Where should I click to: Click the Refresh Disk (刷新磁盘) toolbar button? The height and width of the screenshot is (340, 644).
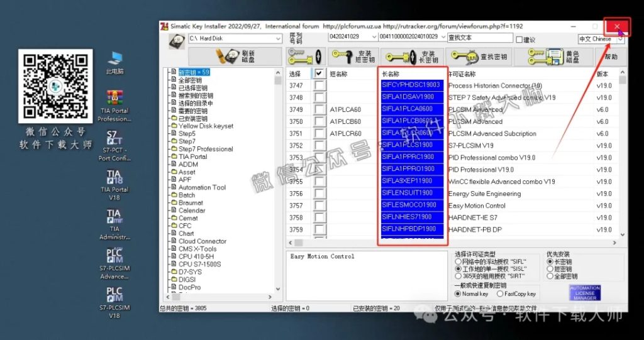[235, 57]
